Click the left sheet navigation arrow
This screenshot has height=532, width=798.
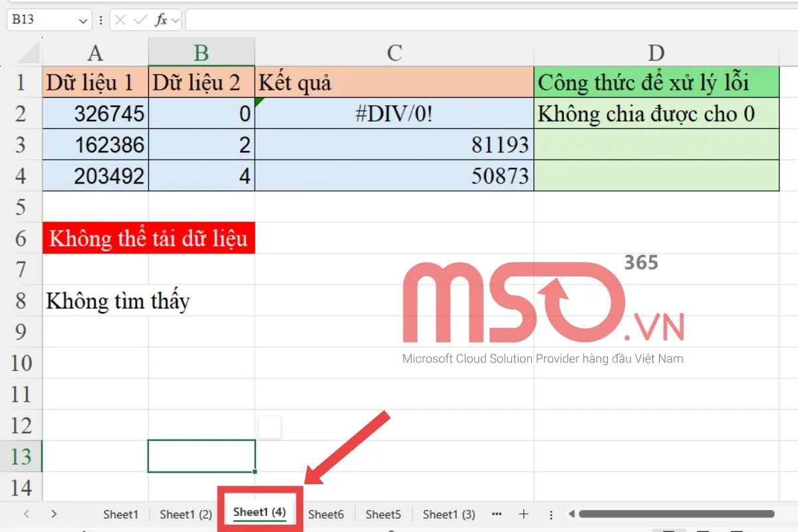pyautogui.click(x=25, y=514)
